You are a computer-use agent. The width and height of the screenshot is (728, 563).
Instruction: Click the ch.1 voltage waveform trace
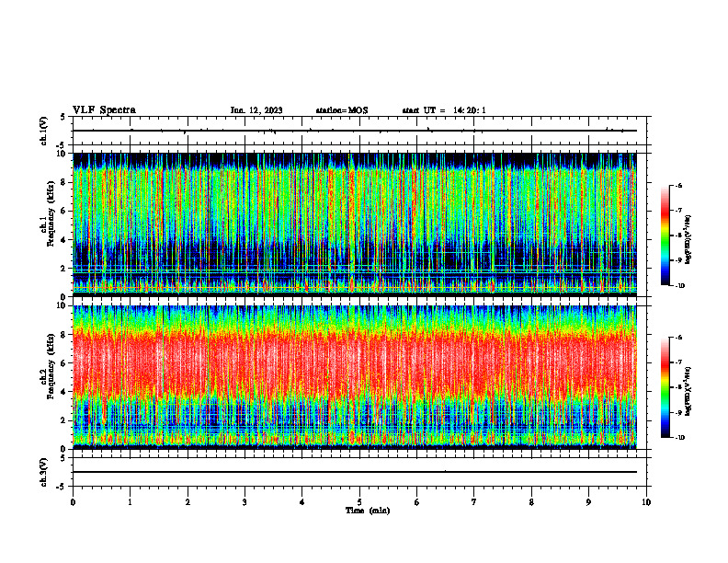[355, 131]
